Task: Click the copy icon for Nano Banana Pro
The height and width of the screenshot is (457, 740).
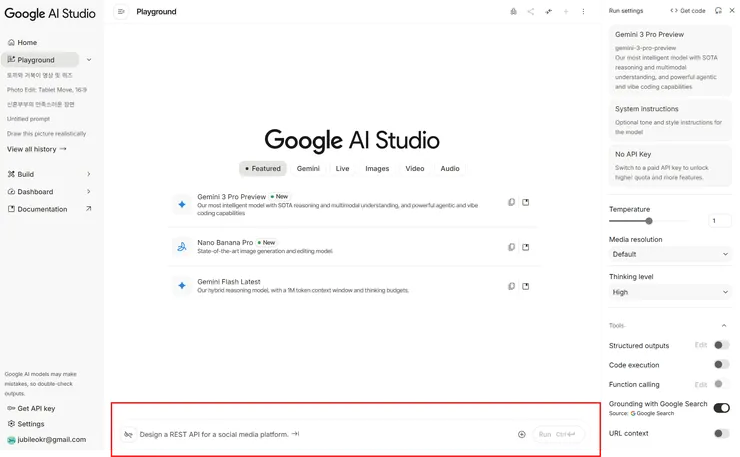Action: tap(512, 247)
